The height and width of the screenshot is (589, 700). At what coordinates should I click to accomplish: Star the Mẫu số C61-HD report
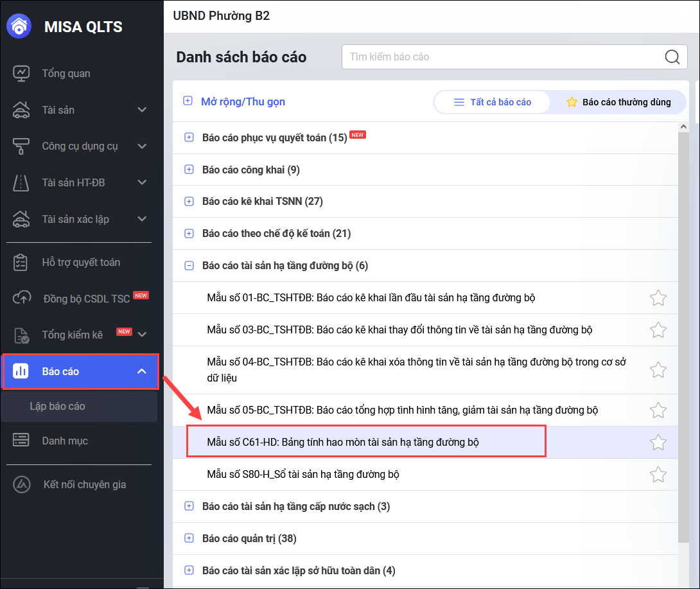coord(658,442)
